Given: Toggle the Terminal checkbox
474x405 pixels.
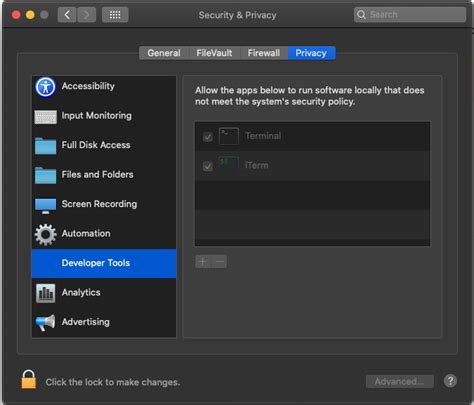Looking at the screenshot, I should click(208, 137).
